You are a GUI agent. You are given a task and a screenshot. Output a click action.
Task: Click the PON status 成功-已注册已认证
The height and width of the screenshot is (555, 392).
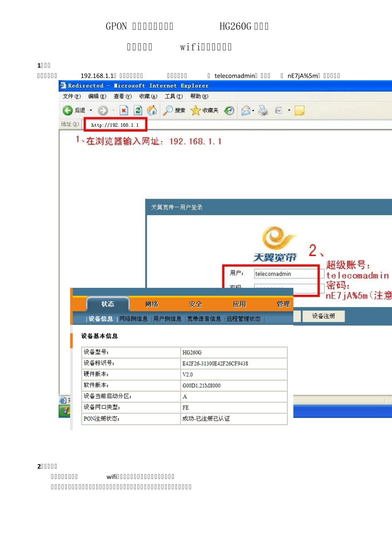(206, 418)
